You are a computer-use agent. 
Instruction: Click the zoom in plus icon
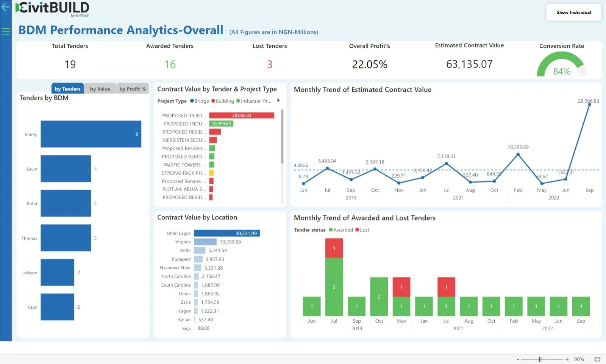click(567, 359)
